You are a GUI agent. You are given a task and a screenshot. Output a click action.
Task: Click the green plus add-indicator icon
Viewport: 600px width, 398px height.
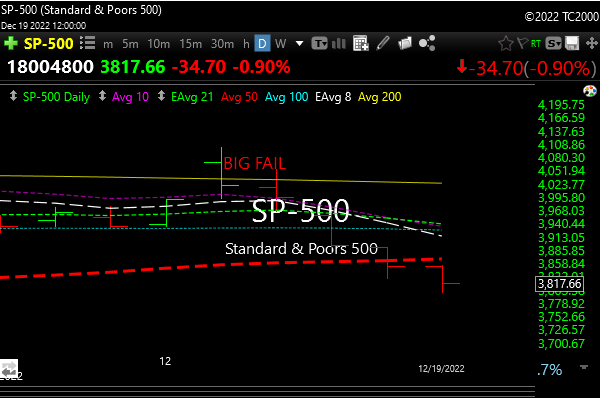[11, 43]
